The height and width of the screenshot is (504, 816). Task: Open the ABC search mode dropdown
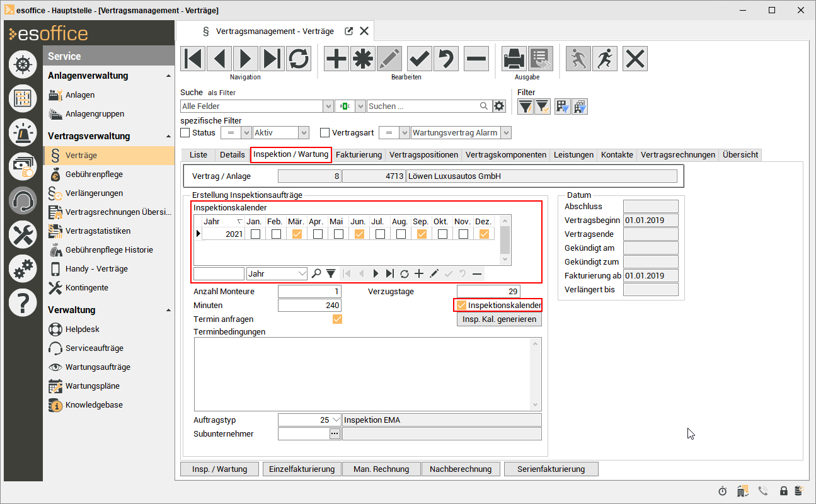361,106
